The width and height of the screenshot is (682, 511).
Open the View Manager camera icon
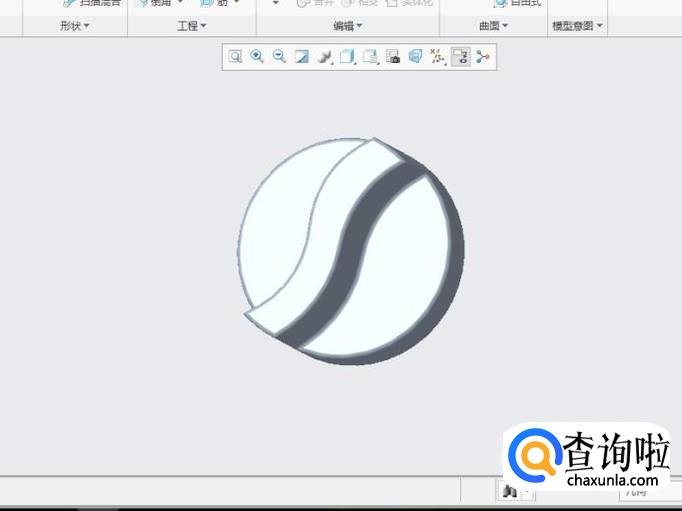(393, 57)
